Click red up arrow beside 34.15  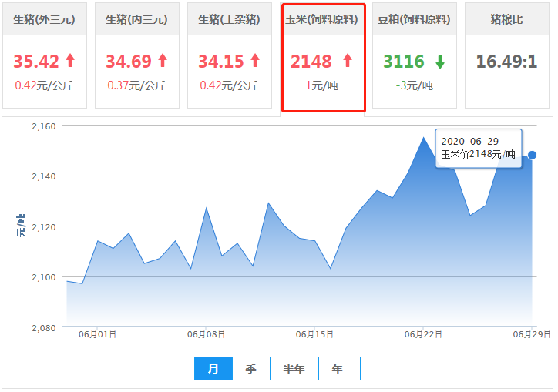[x=254, y=60]
